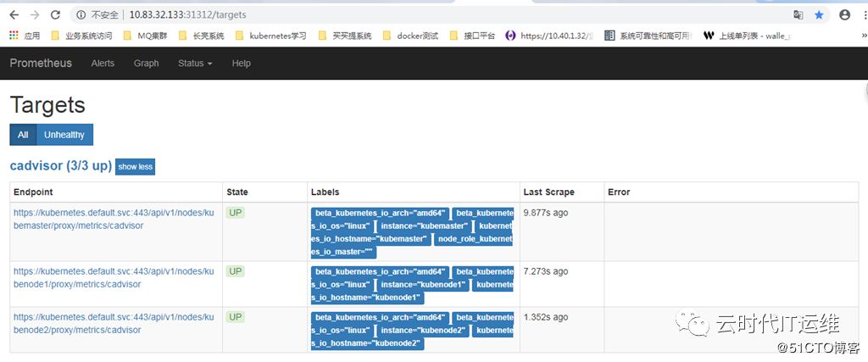
Task: Click the UP state badge for kubemaster
Action: [236, 213]
